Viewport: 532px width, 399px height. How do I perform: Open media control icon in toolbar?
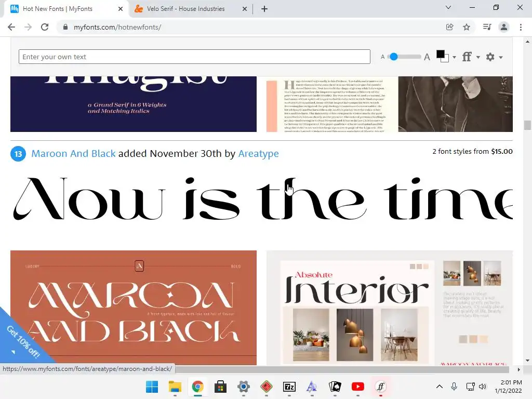click(487, 27)
